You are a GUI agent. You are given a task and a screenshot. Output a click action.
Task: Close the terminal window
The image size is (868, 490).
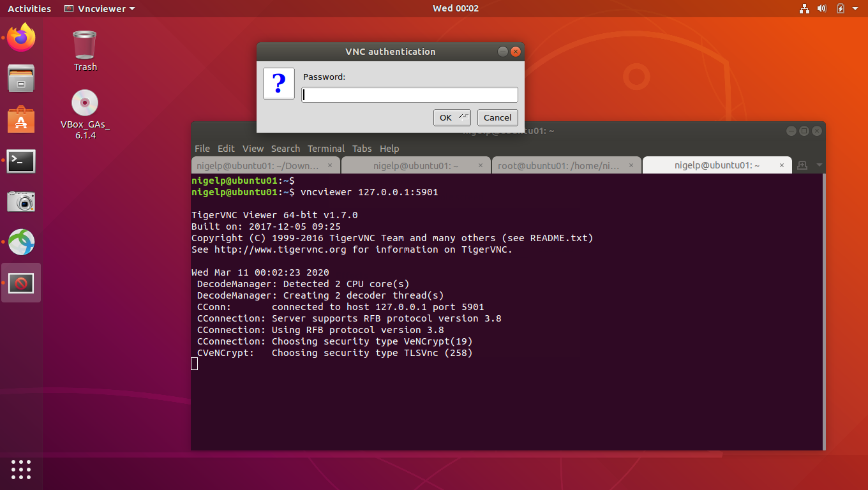[816, 131]
